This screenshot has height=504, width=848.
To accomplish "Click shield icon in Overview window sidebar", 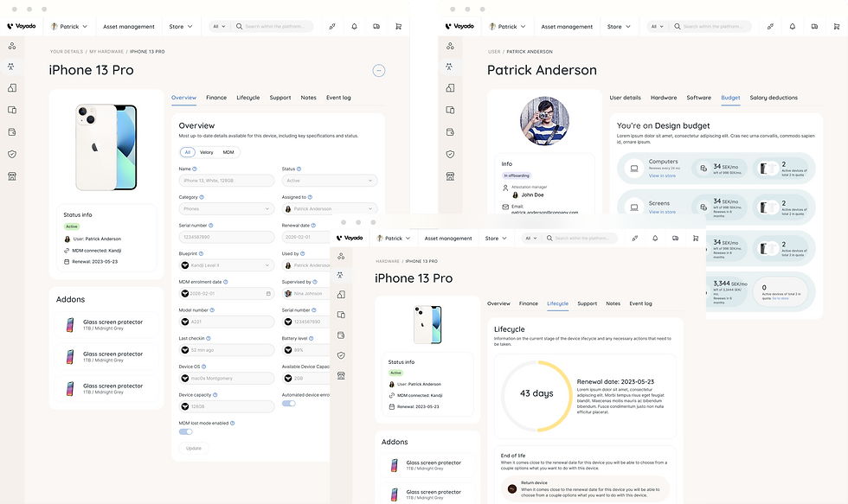I will (12, 154).
